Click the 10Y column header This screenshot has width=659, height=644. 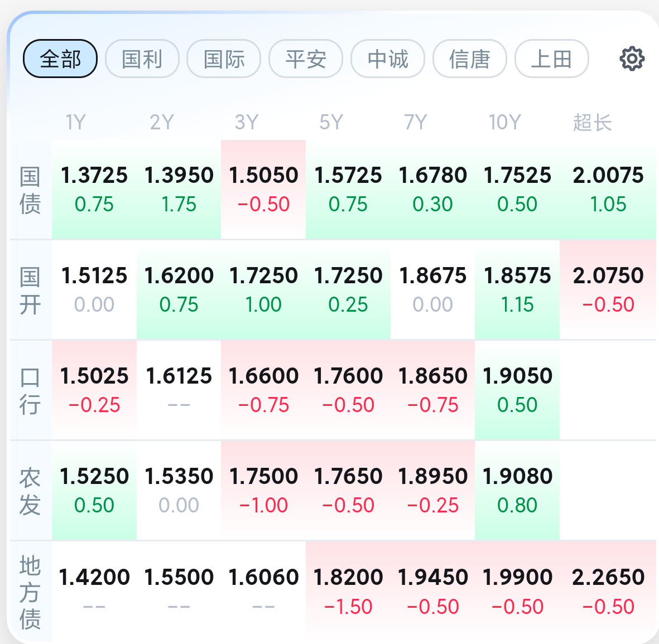point(505,122)
